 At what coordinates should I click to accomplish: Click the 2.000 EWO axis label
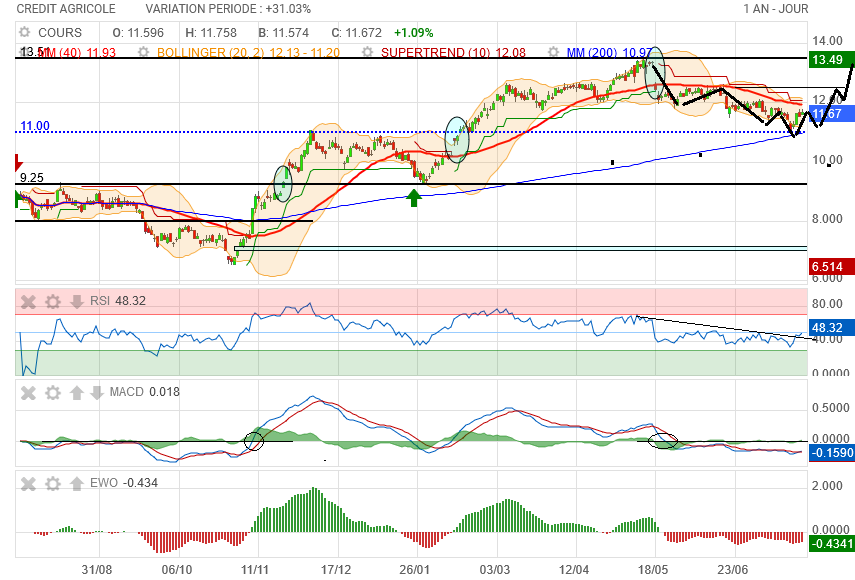[x=827, y=486]
